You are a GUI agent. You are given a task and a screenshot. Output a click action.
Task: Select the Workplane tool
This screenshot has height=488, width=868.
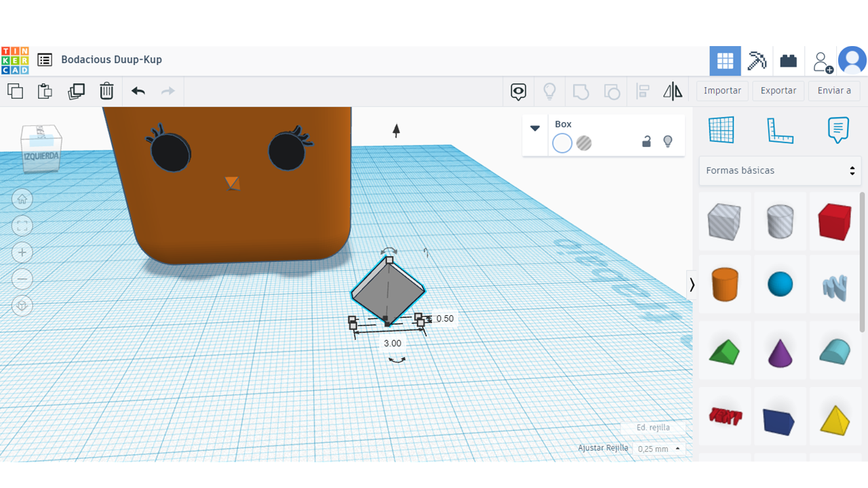coord(722,129)
